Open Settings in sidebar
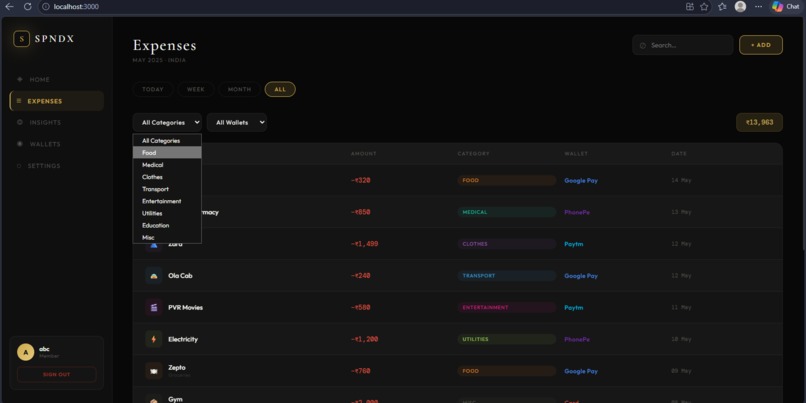Image resolution: width=806 pixels, height=403 pixels. 57,166
